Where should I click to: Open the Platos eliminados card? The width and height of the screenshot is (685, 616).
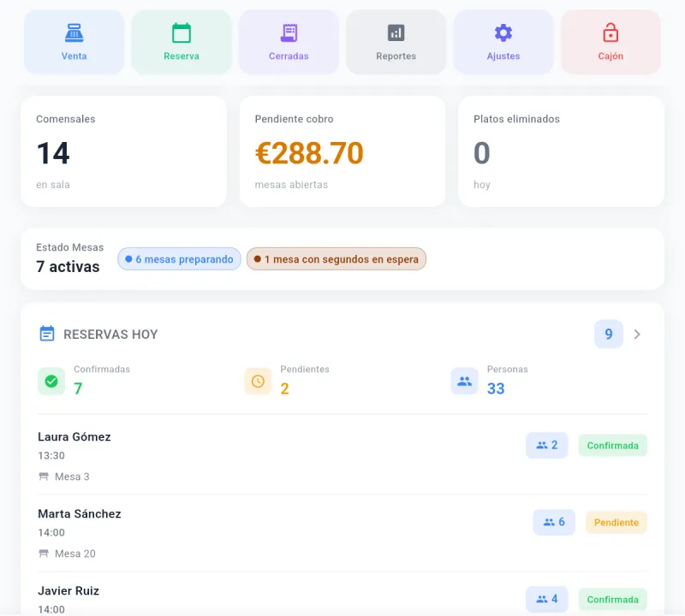pyautogui.click(x=562, y=151)
